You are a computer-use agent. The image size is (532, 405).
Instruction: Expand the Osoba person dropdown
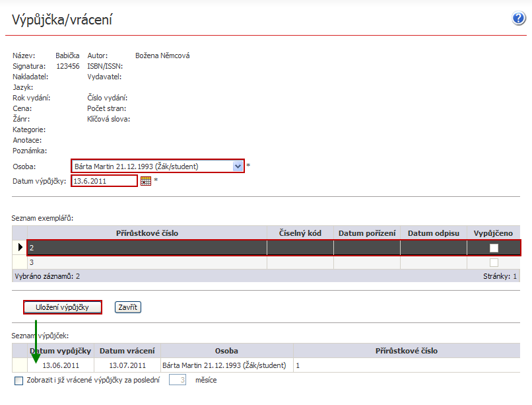point(238,166)
